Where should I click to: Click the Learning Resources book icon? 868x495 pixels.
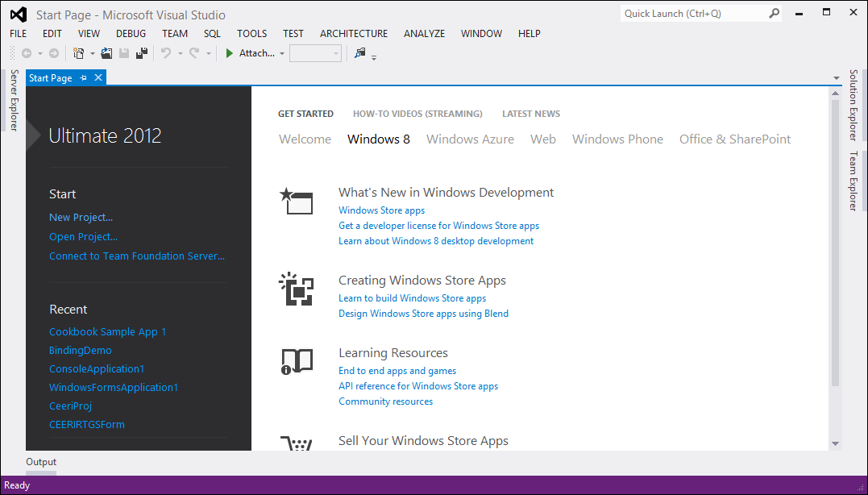click(297, 361)
